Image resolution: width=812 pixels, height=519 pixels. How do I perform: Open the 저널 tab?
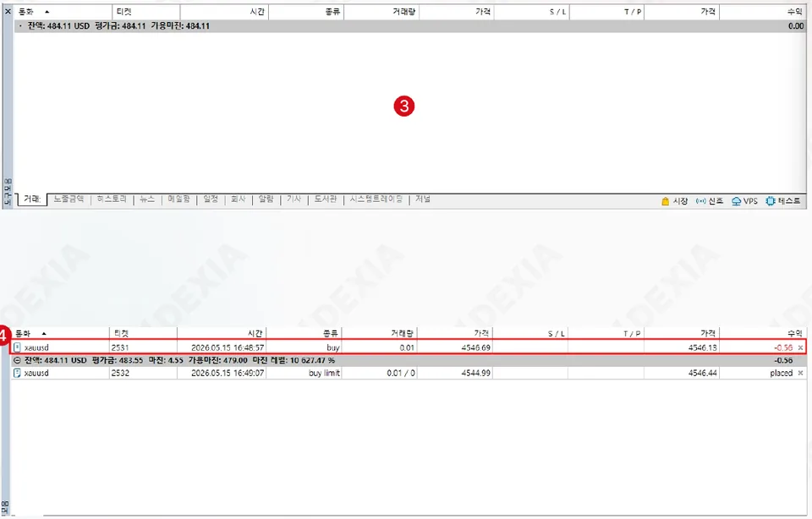pos(423,199)
